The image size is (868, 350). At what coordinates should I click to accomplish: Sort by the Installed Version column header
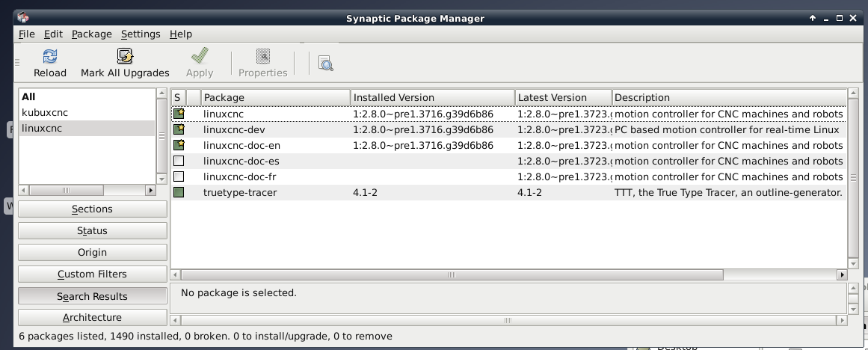(432, 97)
